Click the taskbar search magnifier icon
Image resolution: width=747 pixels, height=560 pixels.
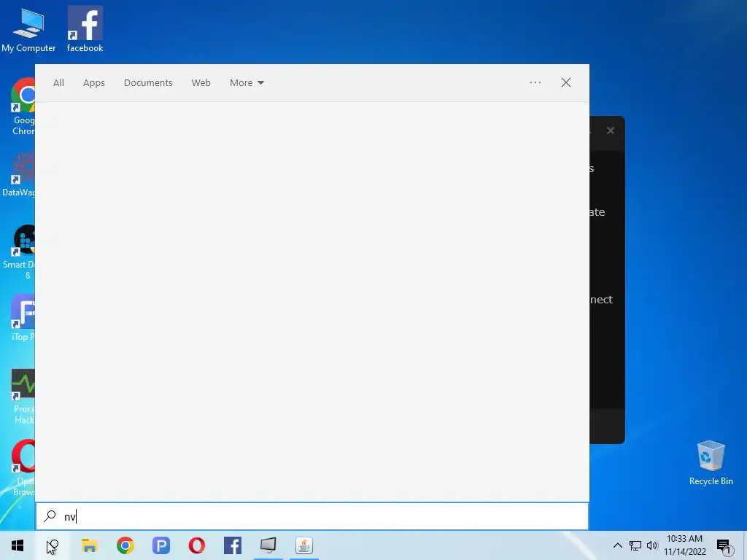53,545
